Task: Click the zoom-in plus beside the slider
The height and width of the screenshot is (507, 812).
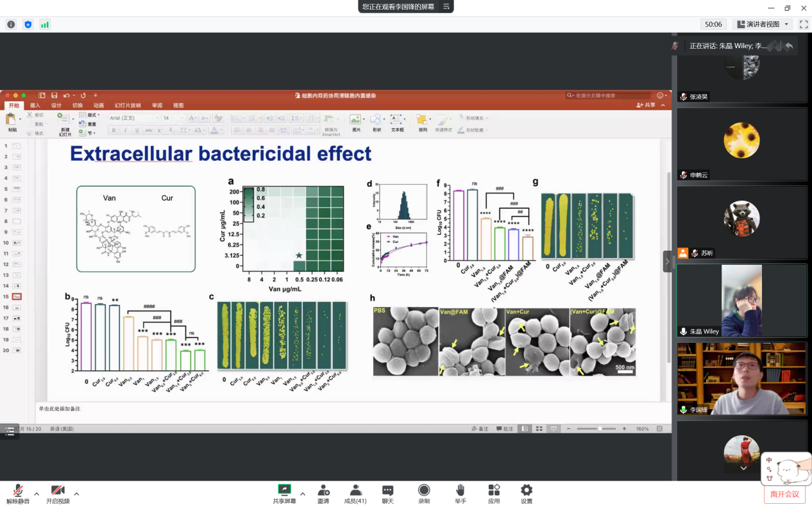Action: coord(624,428)
